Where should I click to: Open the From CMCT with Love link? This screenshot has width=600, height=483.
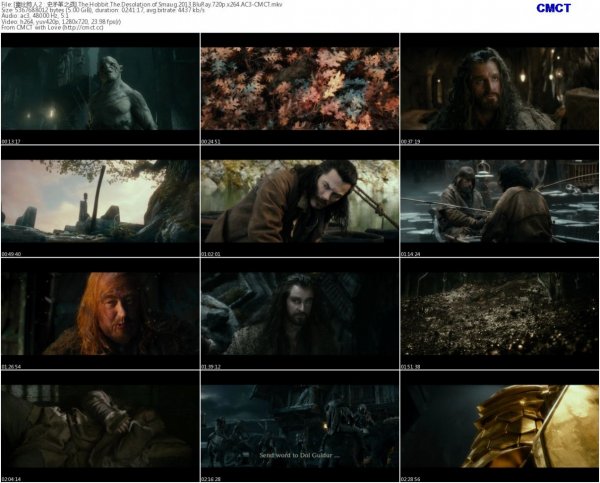52,27
